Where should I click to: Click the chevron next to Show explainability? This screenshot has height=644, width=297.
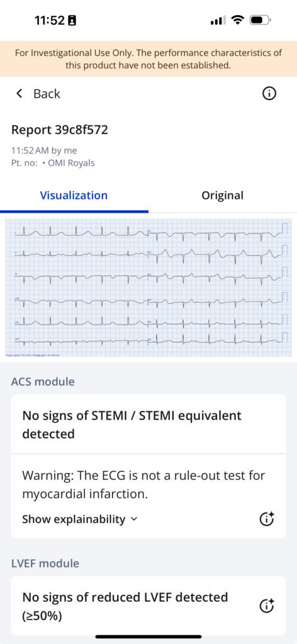(x=133, y=519)
